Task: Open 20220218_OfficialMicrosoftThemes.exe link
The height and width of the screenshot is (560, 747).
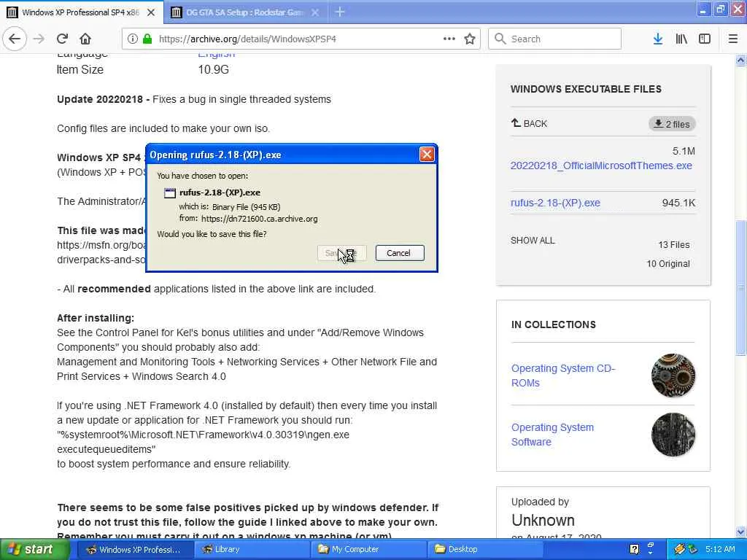Action: [601, 166]
